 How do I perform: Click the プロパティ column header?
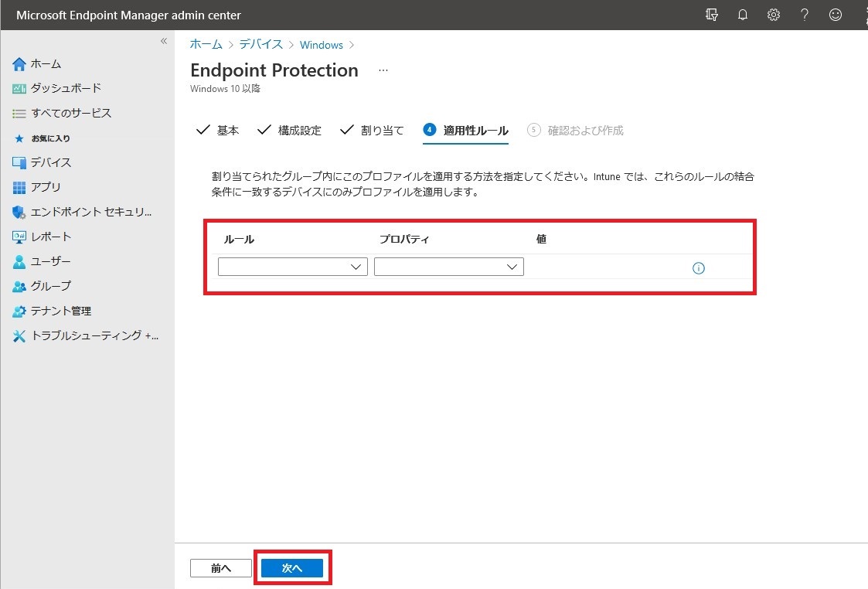(x=404, y=239)
